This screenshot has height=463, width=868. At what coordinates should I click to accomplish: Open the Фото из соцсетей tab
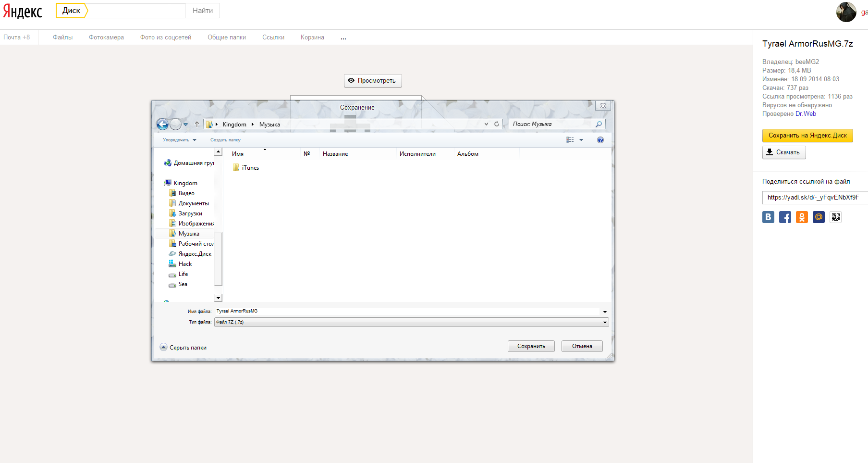pos(166,38)
